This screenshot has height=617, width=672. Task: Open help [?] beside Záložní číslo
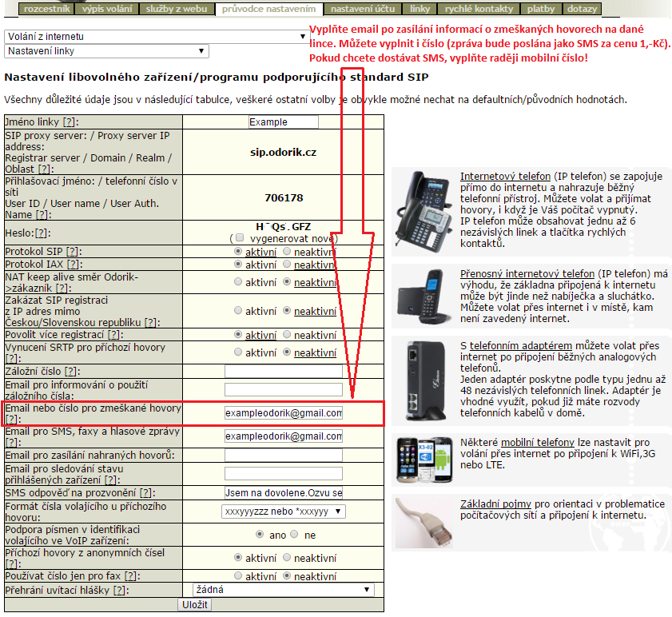(x=71, y=372)
